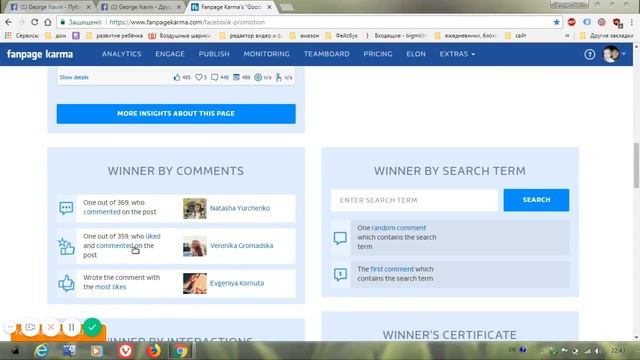Open Show details link of the post

[74, 77]
